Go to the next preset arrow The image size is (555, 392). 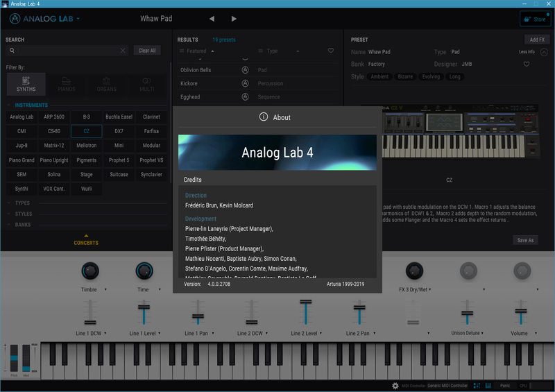[x=234, y=19]
